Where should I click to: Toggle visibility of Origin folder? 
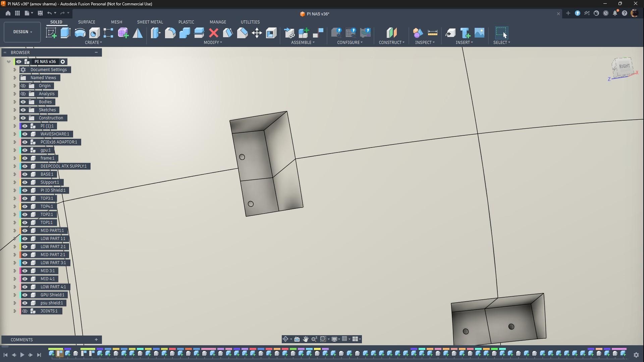click(x=23, y=86)
